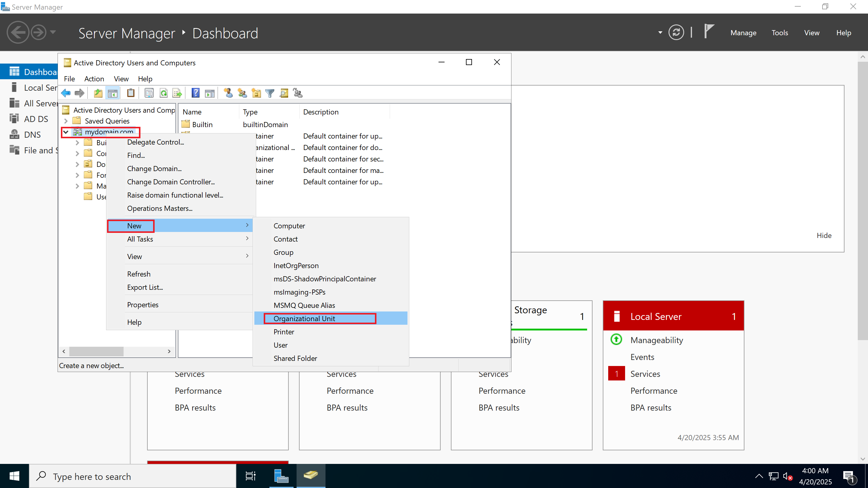Click the muted volume tray icon

(x=788, y=476)
